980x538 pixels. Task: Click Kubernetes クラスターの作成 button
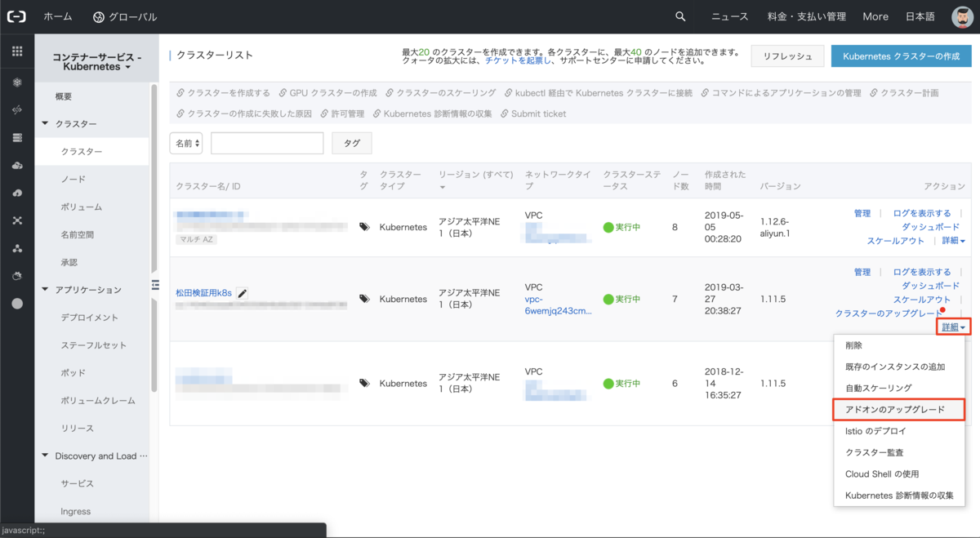point(901,56)
